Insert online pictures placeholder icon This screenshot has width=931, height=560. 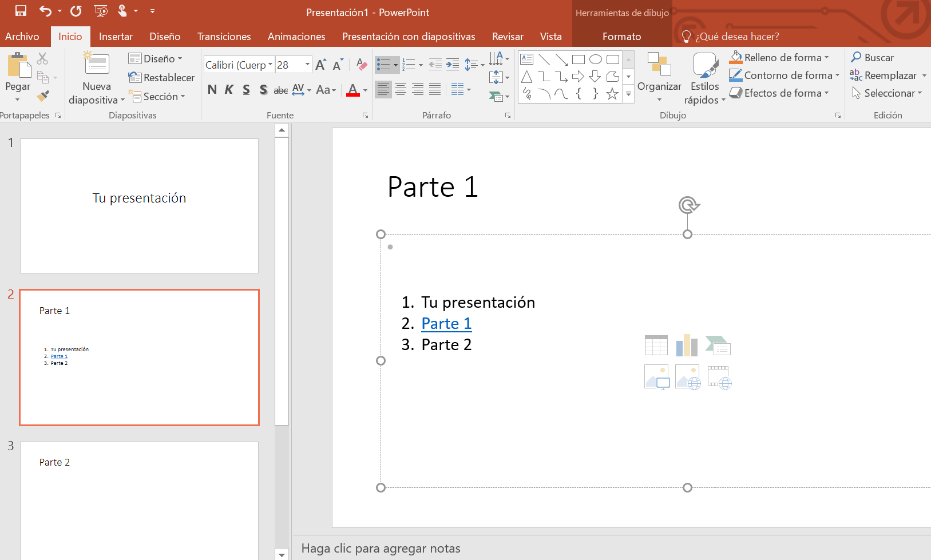688,378
